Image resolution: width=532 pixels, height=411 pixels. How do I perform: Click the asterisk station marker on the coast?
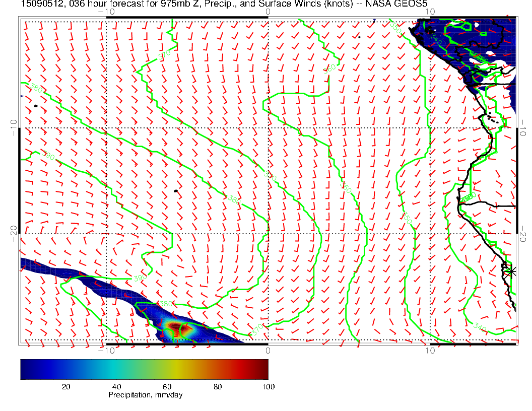(x=511, y=271)
